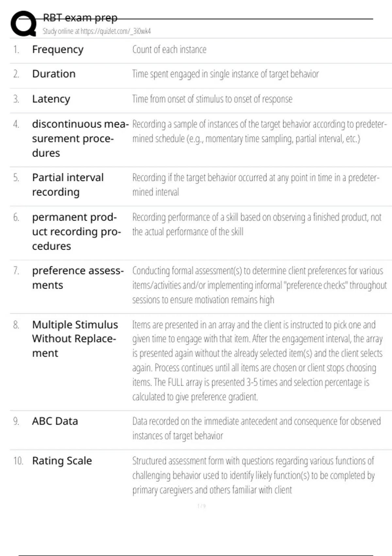Select the Multiple Stimulus Without Replacement term

pyautogui.click(x=75, y=339)
